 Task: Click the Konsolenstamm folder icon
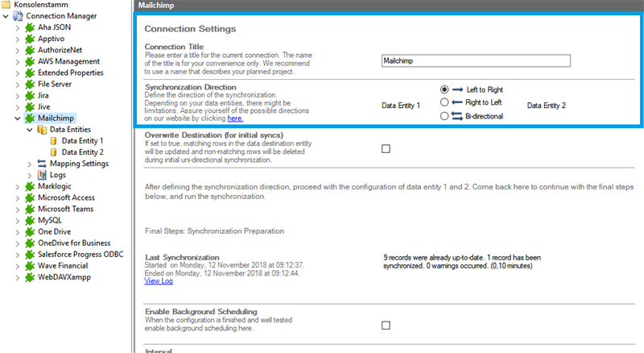[6, 5]
